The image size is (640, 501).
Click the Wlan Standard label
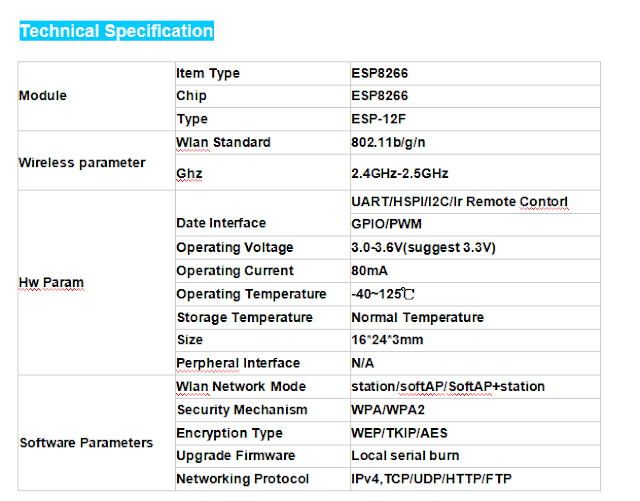click(x=223, y=142)
